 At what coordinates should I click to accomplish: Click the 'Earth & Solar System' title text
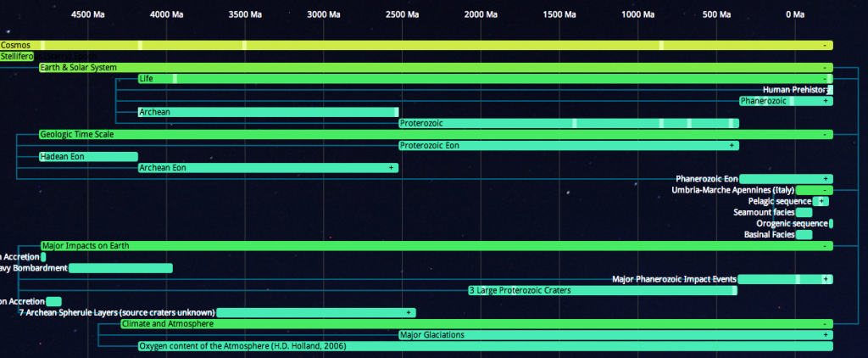click(79, 68)
